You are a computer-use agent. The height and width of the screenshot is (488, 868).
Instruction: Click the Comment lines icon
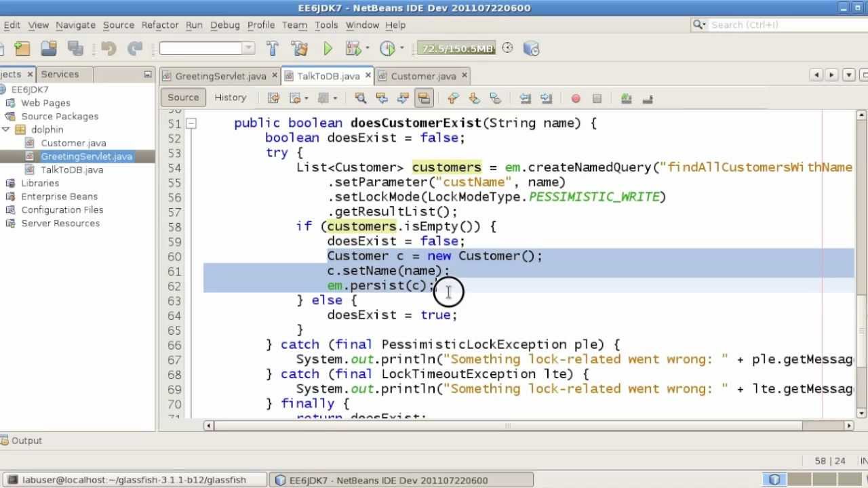(x=627, y=98)
